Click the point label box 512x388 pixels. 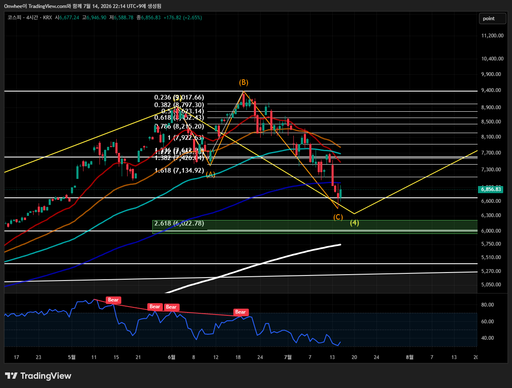[492, 19]
